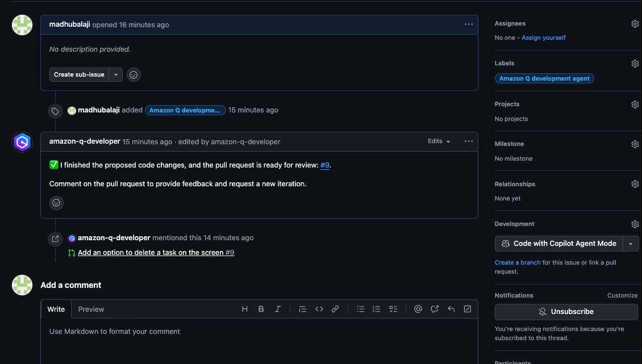This screenshot has height=364, width=642.
Task: Open the Create a branch link
Action: pyautogui.click(x=518, y=262)
